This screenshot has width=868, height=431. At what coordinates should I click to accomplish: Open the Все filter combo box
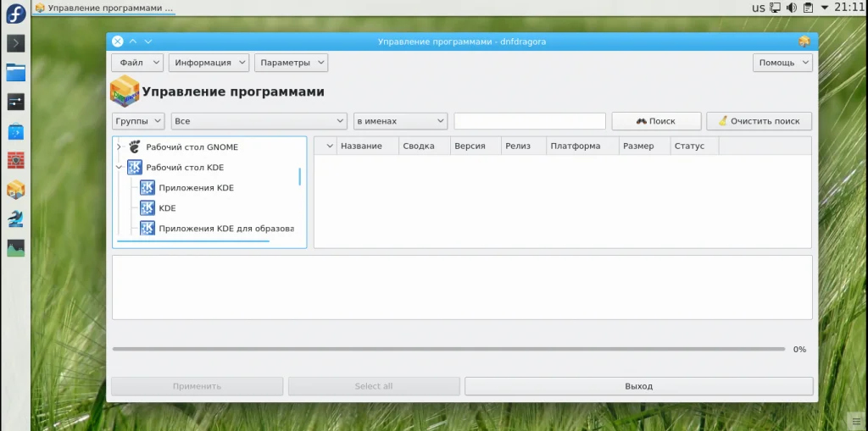pos(259,121)
